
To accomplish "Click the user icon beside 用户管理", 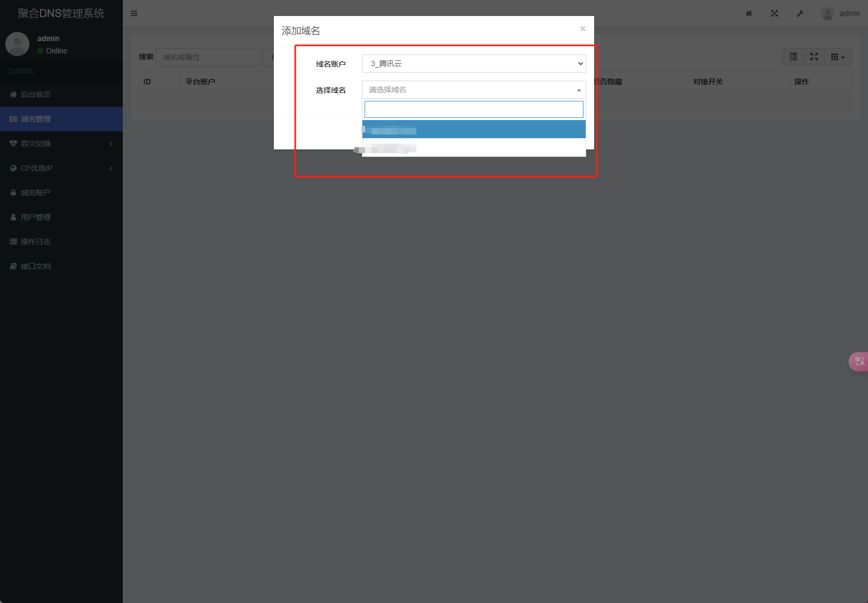I will tap(13, 217).
